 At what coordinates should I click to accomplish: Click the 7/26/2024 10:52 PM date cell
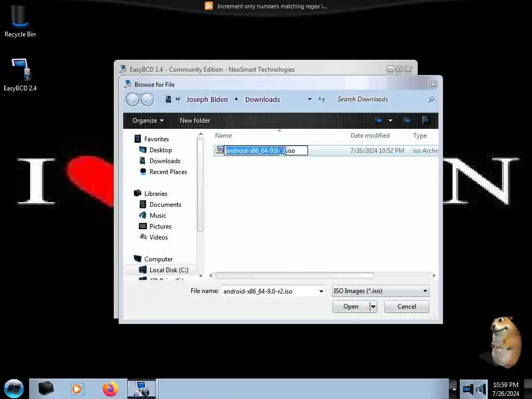(377, 150)
